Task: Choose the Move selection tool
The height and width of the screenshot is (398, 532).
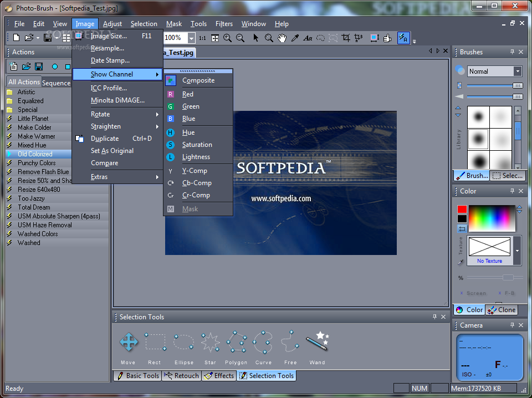Action: pos(129,341)
